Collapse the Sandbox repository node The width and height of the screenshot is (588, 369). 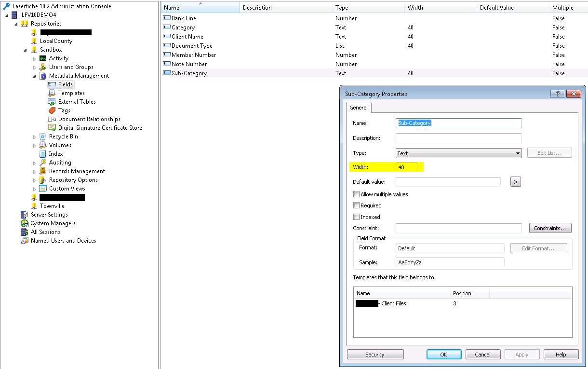click(x=25, y=50)
